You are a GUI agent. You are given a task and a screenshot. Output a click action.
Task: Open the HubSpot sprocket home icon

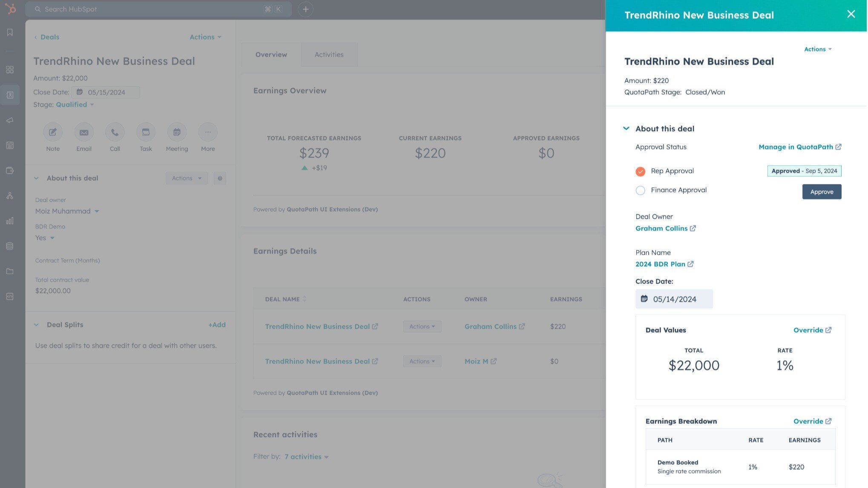coord(10,9)
